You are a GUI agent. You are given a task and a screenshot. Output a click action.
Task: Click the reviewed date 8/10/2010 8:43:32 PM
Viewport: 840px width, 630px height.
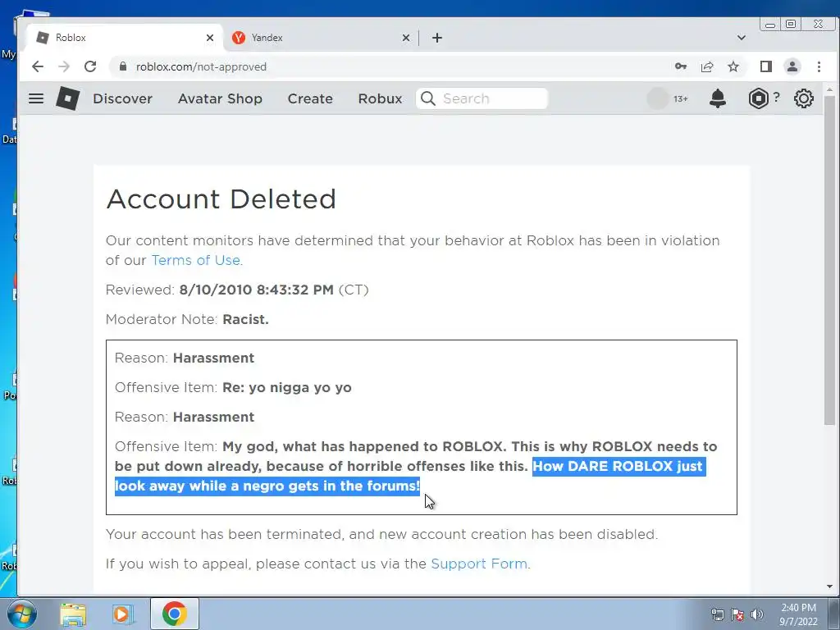click(x=256, y=290)
